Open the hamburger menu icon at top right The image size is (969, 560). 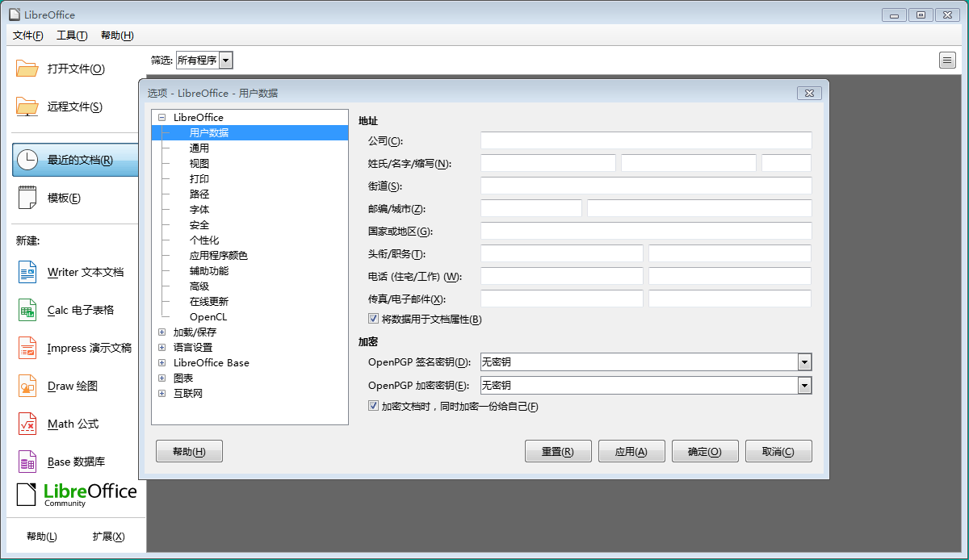947,60
